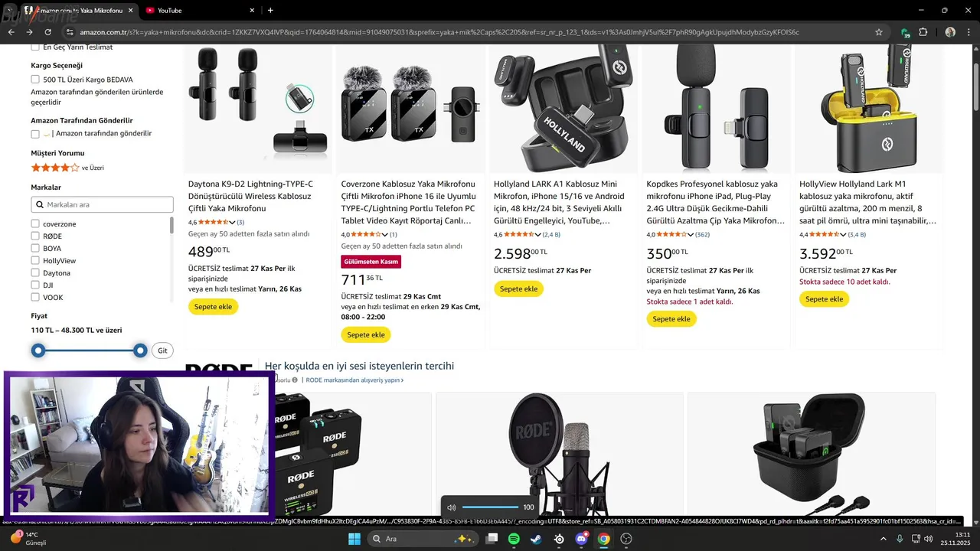Switch to Chrome in the taskbar

click(x=603, y=539)
